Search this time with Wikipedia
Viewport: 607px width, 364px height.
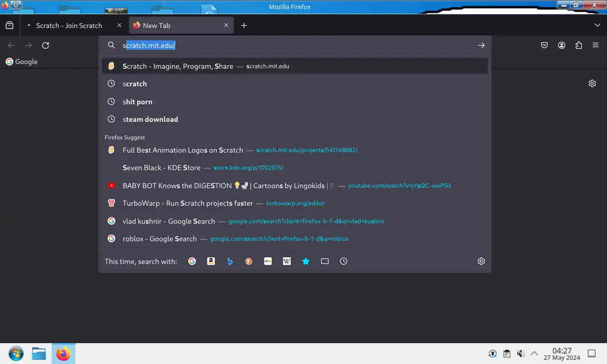coord(287,261)
